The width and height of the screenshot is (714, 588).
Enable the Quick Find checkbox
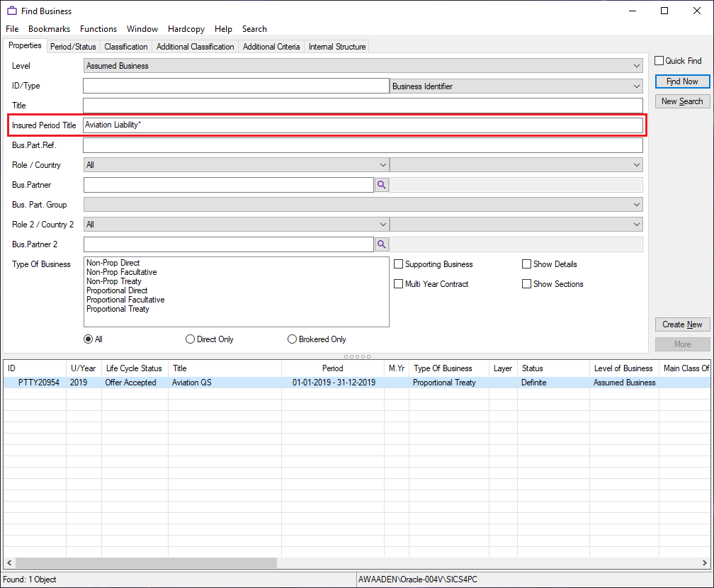pos(659,61)
